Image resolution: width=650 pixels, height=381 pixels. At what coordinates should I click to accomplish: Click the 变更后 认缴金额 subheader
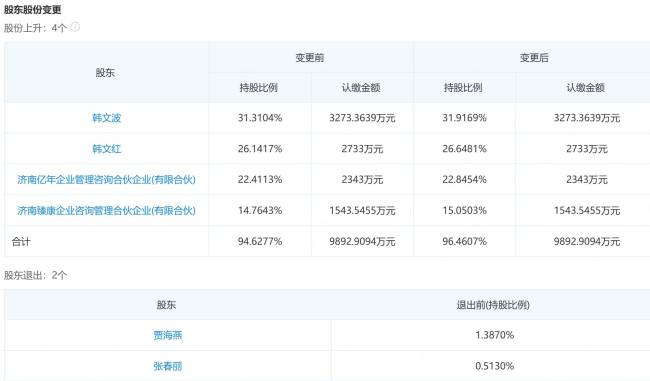(x=586, y=87)
